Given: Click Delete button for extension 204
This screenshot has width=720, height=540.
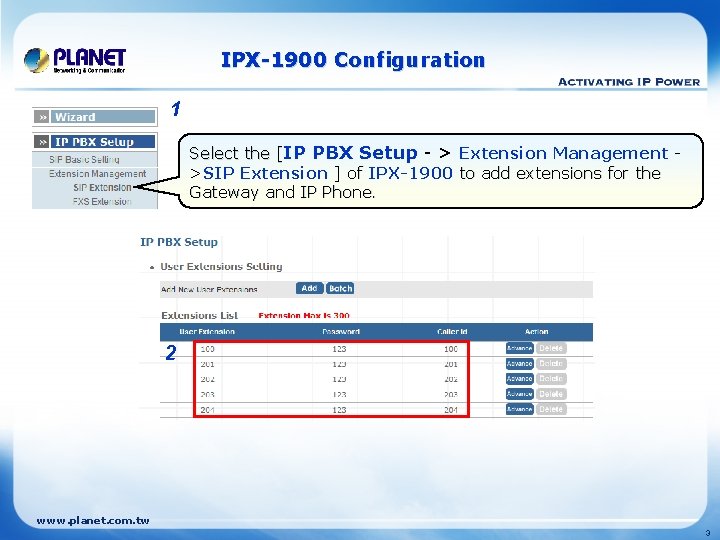Looking at the screenshot, I should tap(551, 409).
